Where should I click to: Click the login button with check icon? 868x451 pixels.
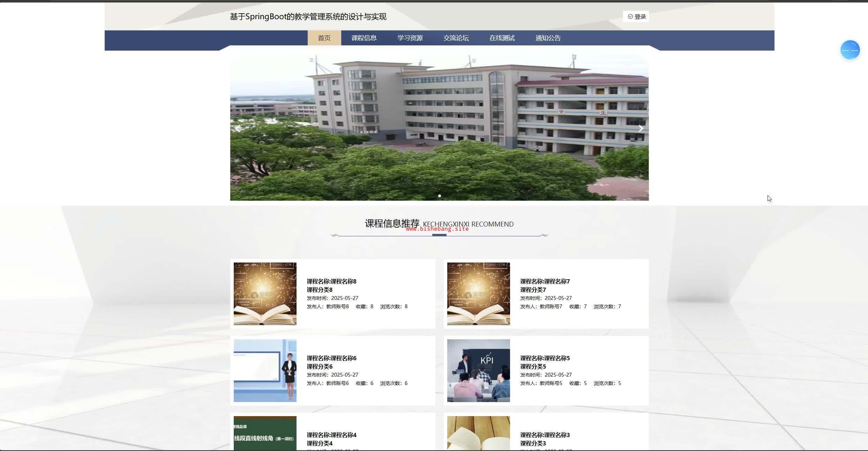click(x=636, y=16)
